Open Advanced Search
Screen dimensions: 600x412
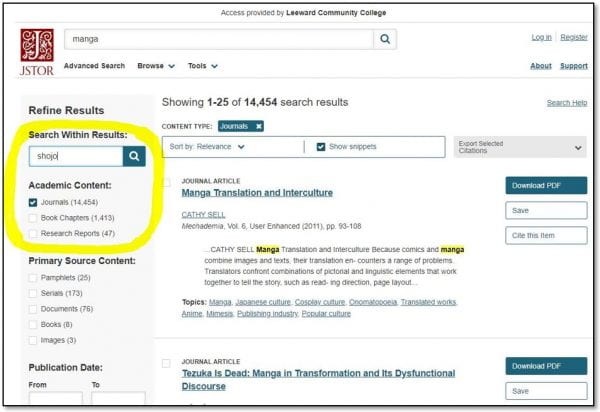(x=94, y=66)
